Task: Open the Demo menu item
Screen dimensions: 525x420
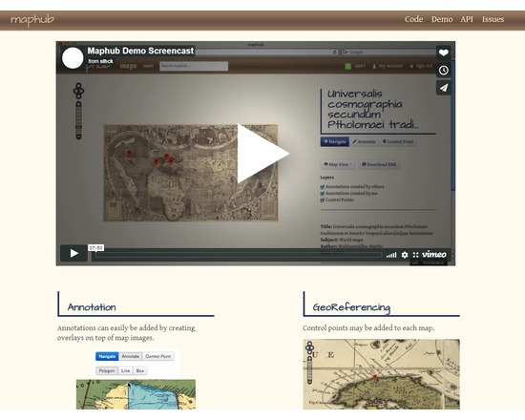Action: (x=442, y=19)
